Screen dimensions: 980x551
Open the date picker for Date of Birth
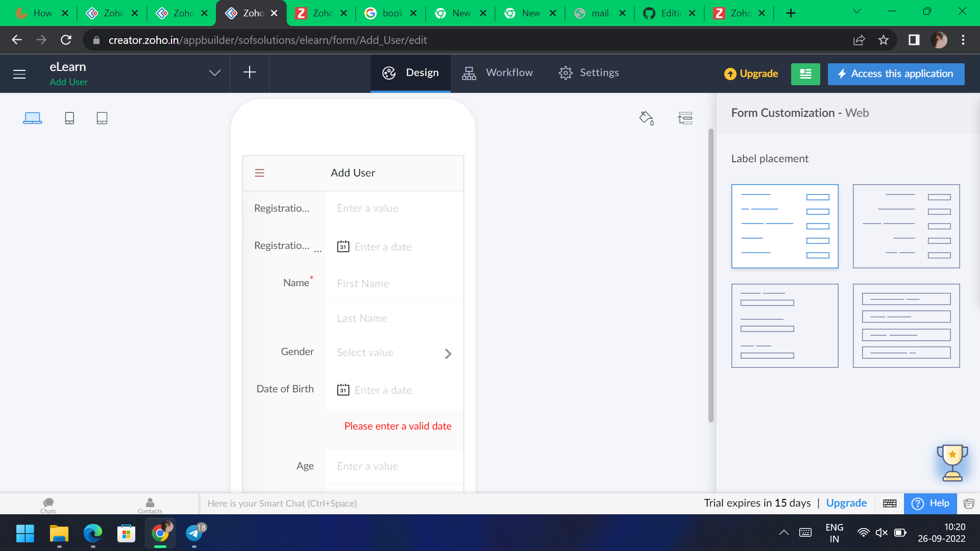point(343,389)
